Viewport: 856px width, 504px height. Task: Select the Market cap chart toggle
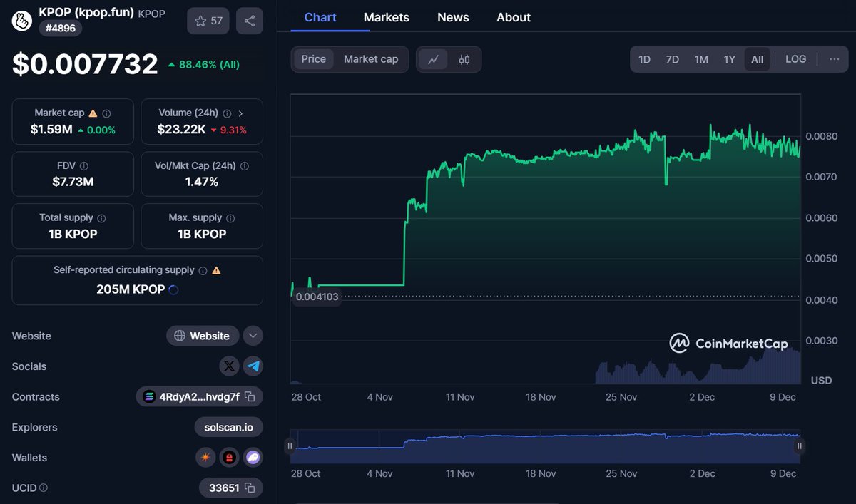pos(371,59)
